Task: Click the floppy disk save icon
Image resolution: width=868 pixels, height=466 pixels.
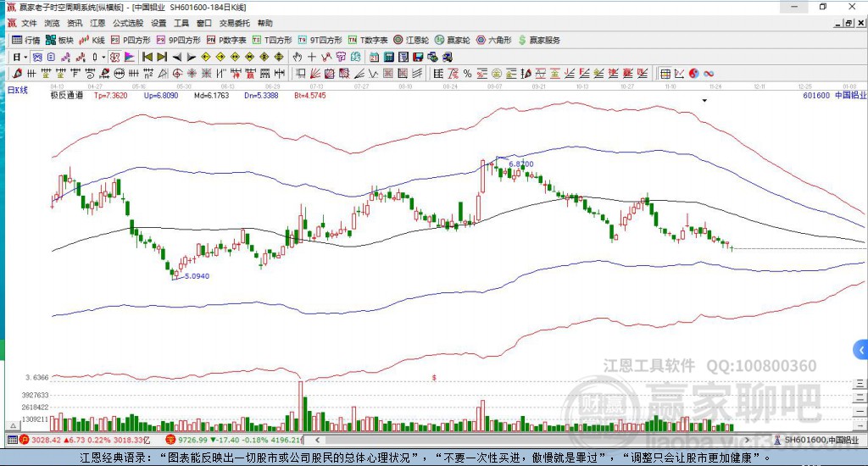Action: [x=418, y=57]
